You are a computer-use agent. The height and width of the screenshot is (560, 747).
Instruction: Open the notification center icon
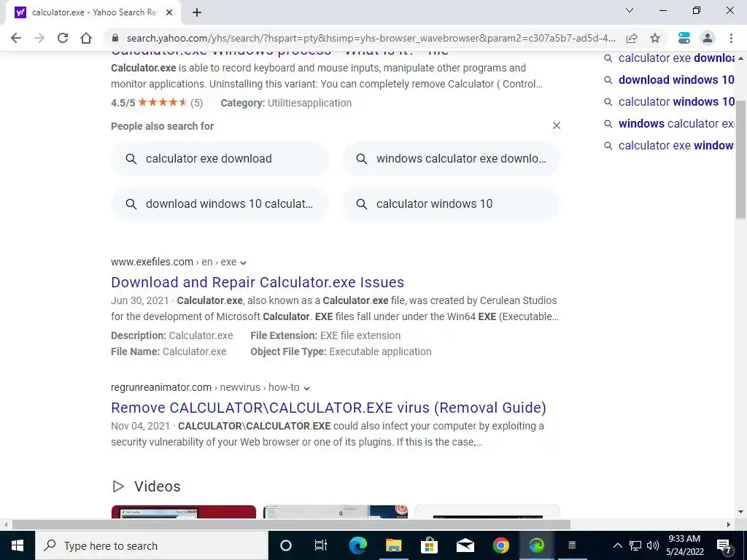[724, 545]
